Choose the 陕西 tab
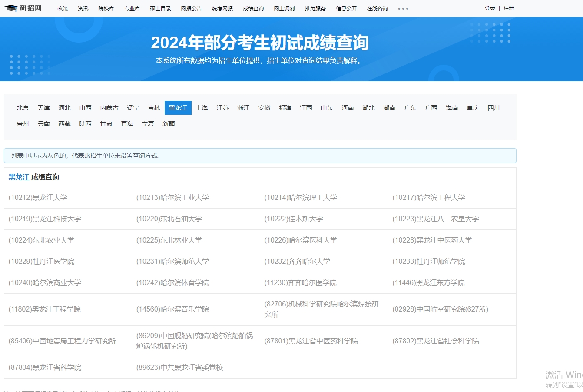Viewport: 583px width, 392px height. pyautogui.click(x=86, y=124)
